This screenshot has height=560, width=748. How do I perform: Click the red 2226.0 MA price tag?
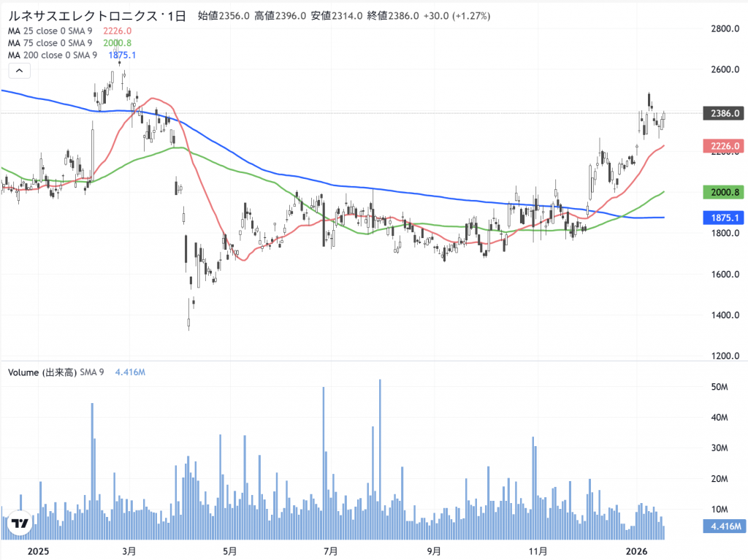tap(722, 146)
